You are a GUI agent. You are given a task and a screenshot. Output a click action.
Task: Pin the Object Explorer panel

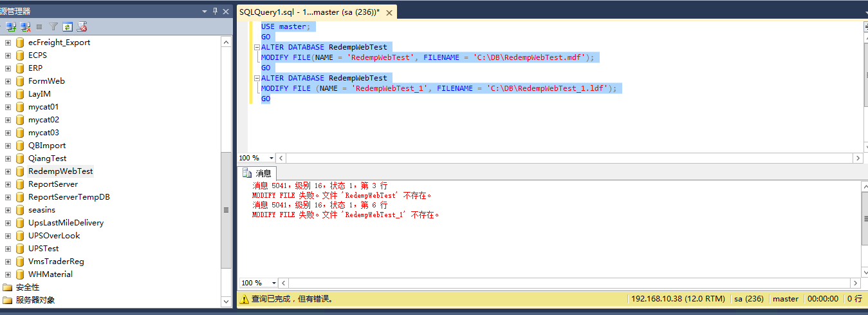[216, 12]
